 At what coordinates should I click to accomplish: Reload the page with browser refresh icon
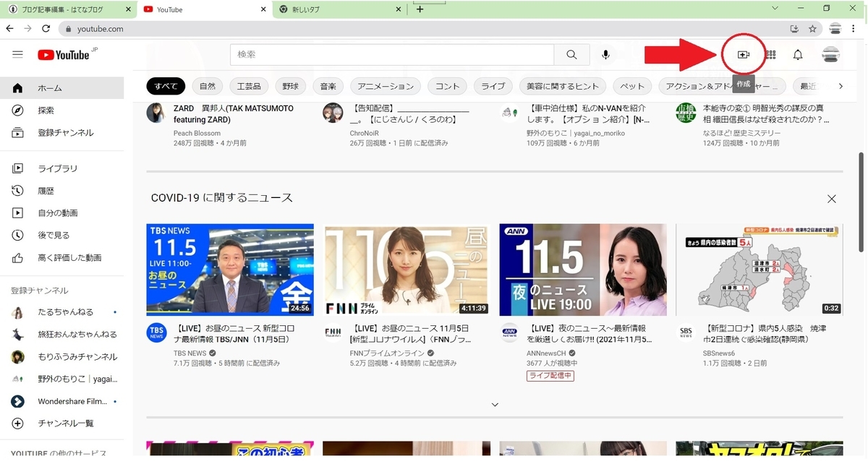coord(46,29)
